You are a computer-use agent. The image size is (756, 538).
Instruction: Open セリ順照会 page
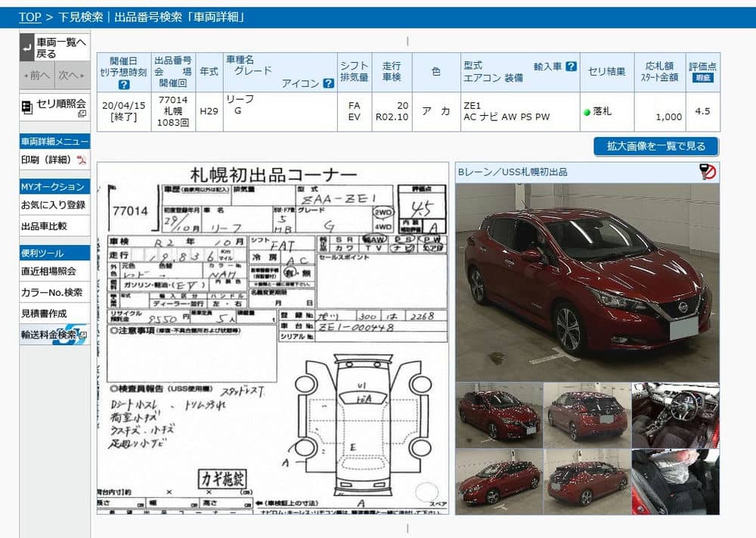54,107
